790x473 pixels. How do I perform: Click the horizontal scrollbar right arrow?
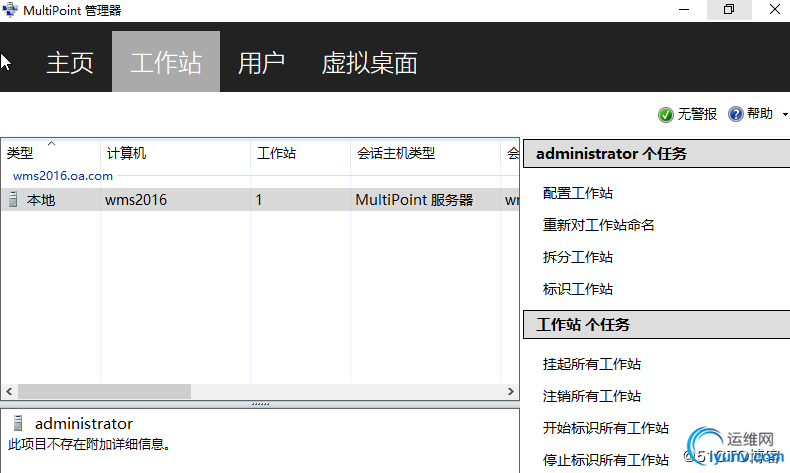511,391
